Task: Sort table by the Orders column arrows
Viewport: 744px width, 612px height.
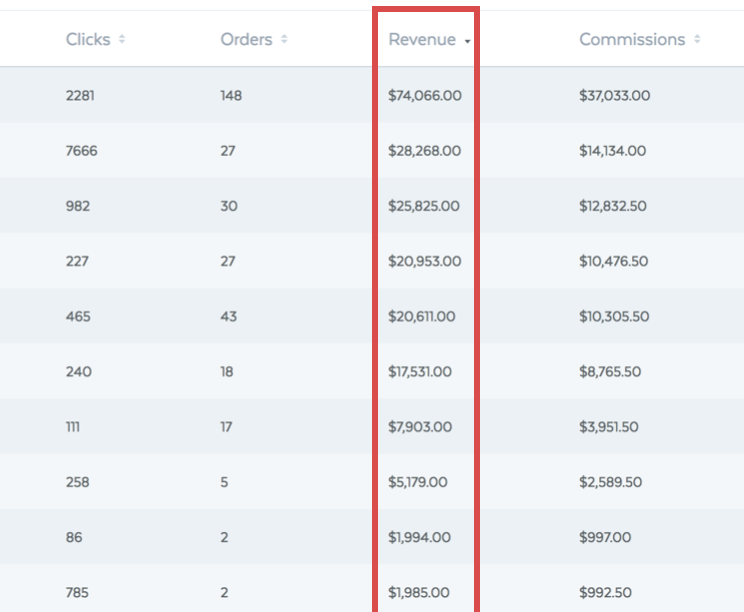Action: pyautogui.click(x=284, y=39)
